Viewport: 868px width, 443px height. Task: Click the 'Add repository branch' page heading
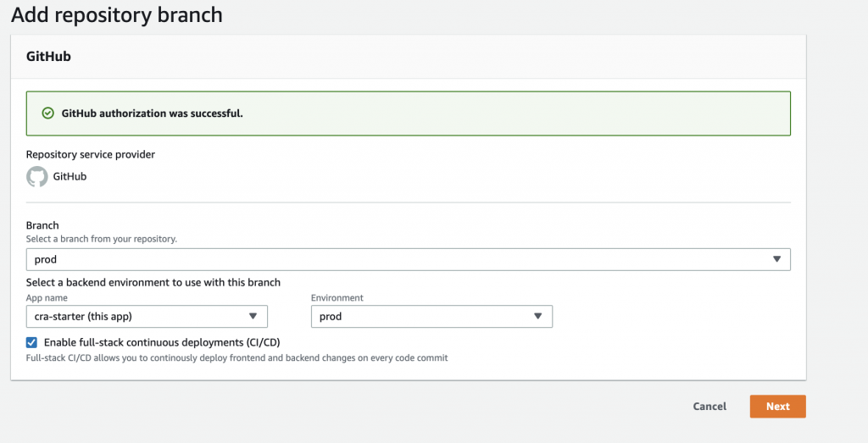click(117, 14)
